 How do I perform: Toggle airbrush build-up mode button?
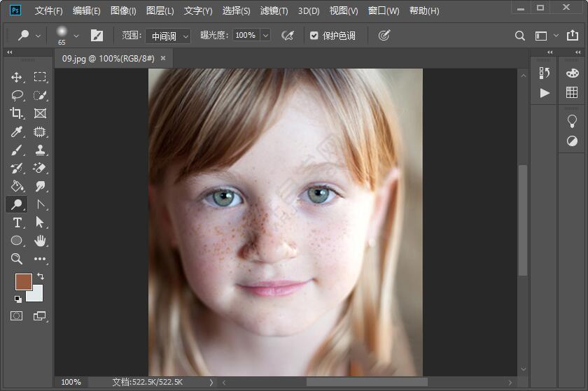coord(287,35)
